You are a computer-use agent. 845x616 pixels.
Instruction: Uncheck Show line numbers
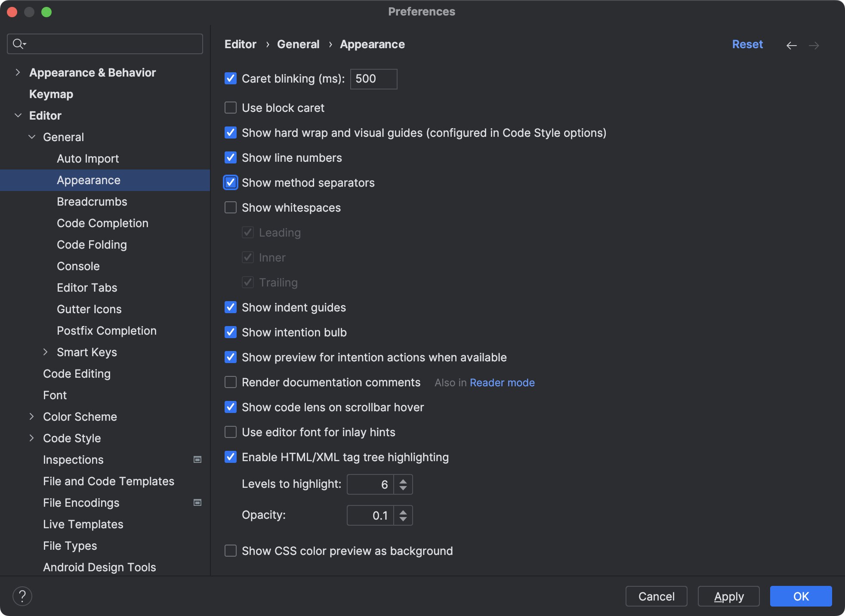click(x=231, y=158)
